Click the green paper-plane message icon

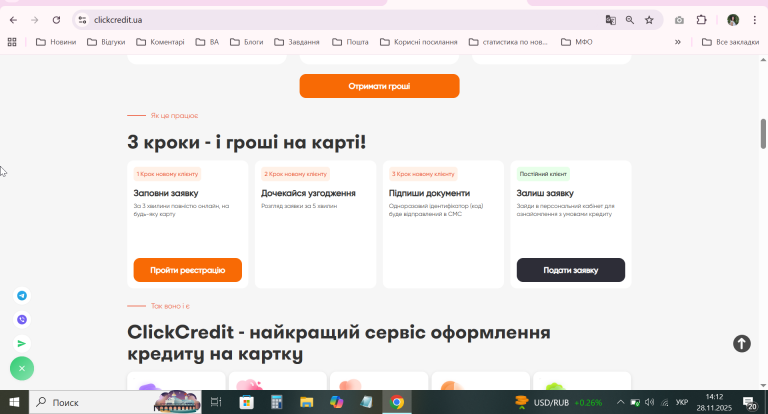22,343
